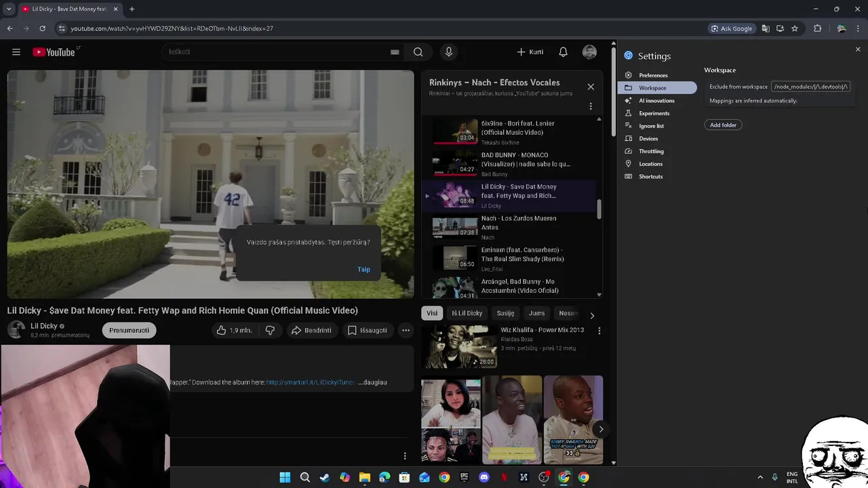The height and width of the screenshot is (488, 868).
Task: Open YouTube notifications bell
Action: pyautogui.click(x=563, y=52)
